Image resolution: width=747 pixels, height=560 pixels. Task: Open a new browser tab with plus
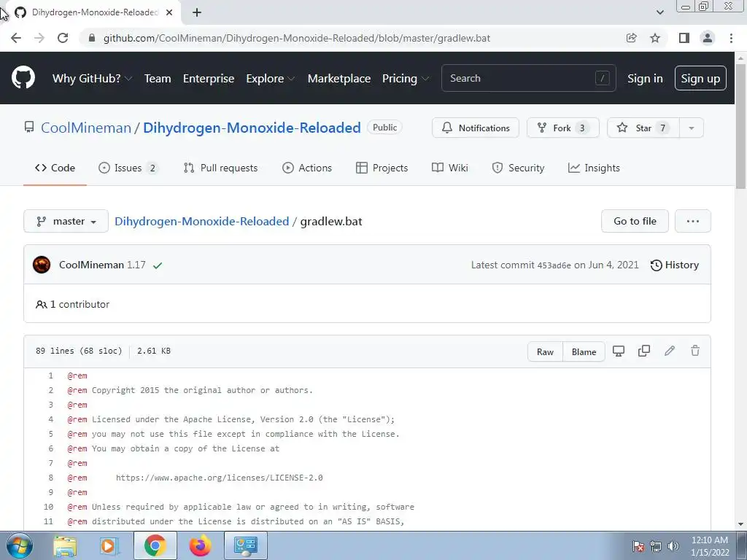(197, 12)
